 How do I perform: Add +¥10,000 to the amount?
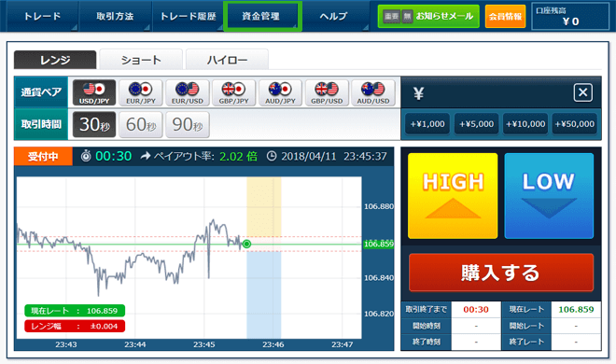pos(525,124)
